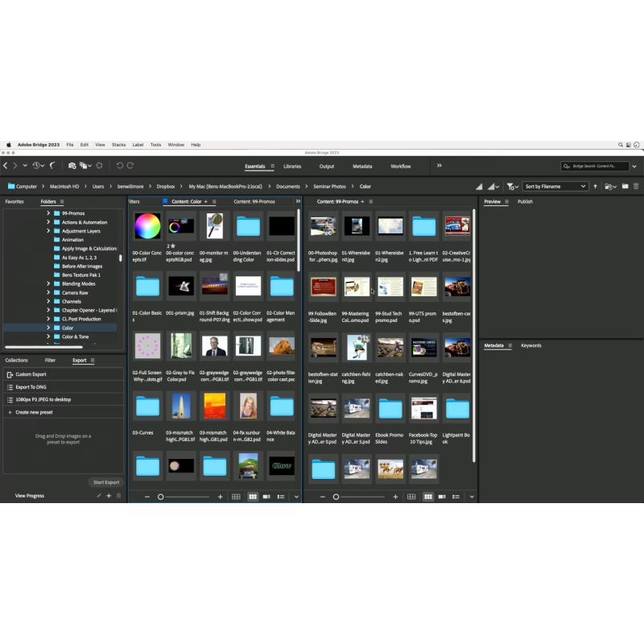The width and height of the screenshot is (644, 644).
Task: Click Create new preset in Export panel
Action: [35, 411]
